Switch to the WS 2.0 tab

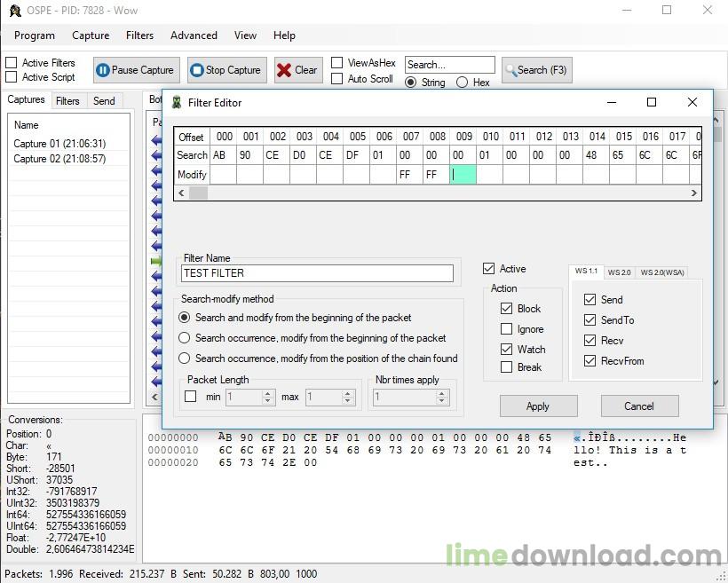[x=620, y=272]
